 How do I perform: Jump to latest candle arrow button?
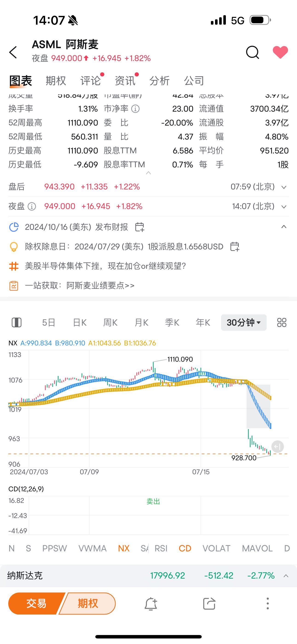click(x=277, y=447)
